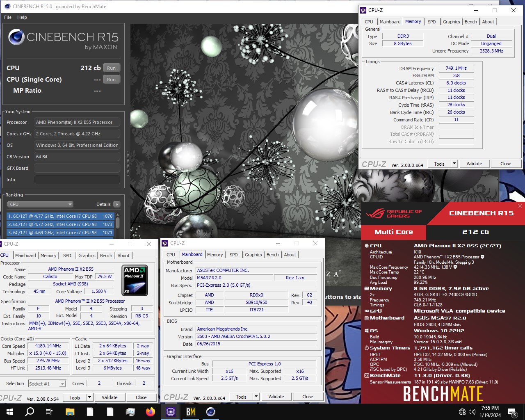Click the Close button in the CPU-tab CPU-Z window

click(141, 397)
